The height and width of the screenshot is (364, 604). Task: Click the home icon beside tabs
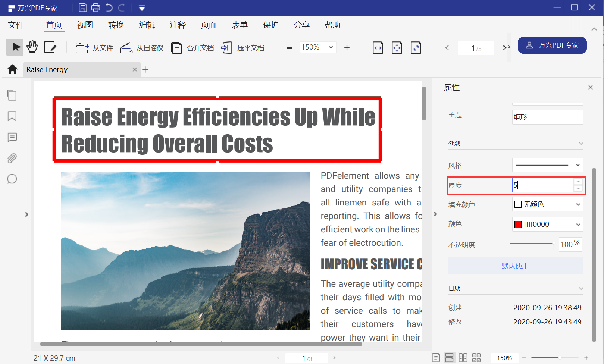click(12, 69)
